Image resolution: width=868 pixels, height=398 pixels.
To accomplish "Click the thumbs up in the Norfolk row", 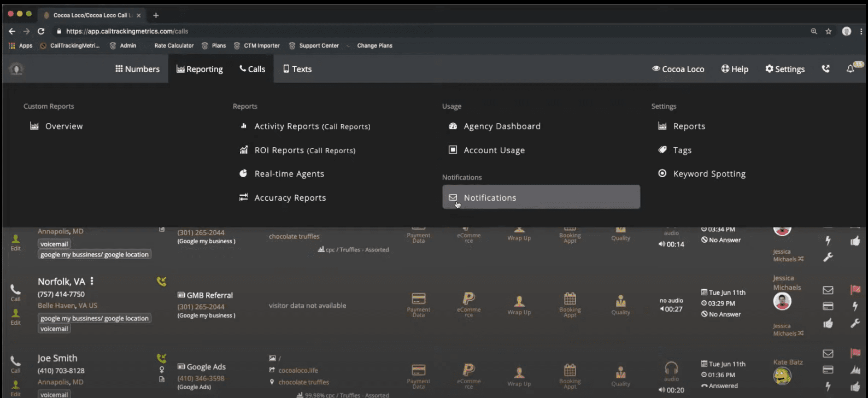I will pyautogui.click(x=828, y=323).
